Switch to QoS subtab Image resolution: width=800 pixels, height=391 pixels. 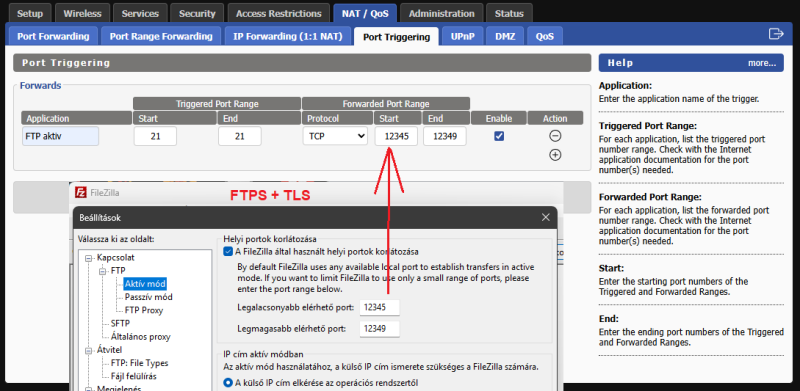click(544, 37)
